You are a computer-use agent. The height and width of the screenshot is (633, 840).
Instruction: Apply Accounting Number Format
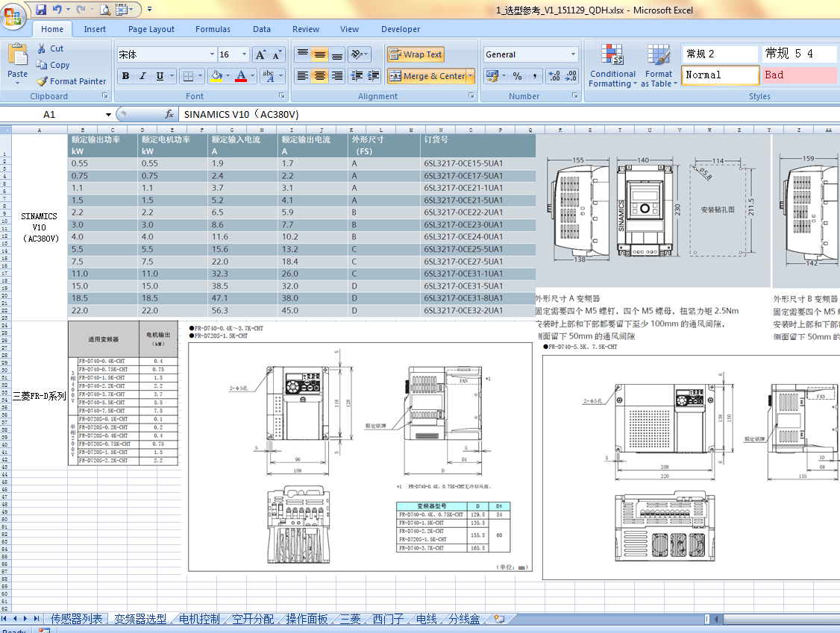coord(492,76)
